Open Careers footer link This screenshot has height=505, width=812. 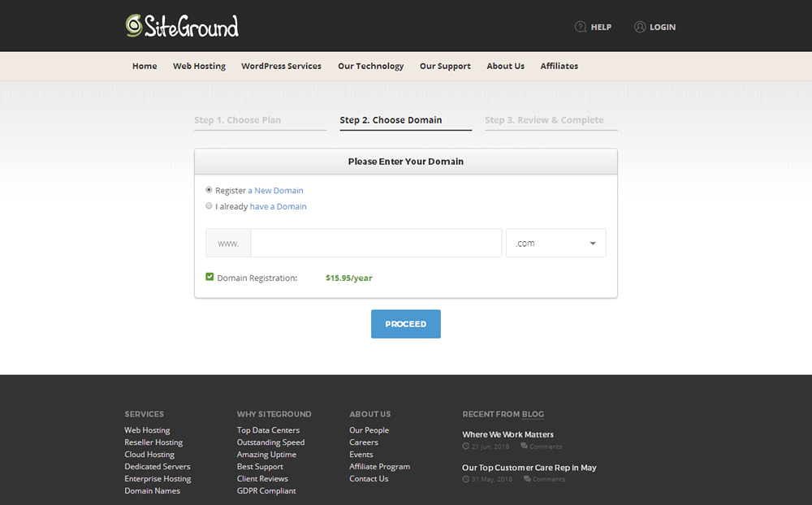364,442
